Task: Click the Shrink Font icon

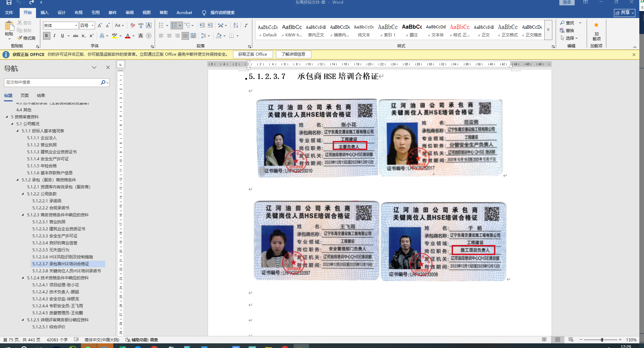Action: coord(107,25)
